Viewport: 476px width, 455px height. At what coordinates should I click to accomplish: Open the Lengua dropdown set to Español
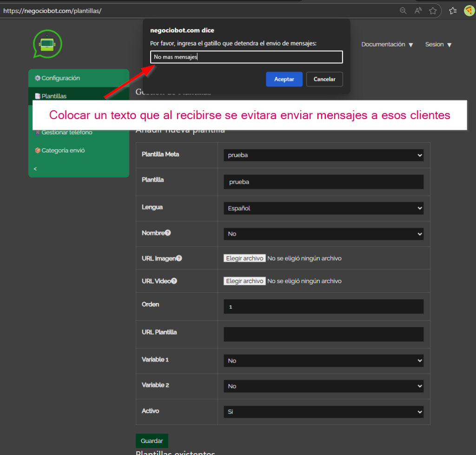(323, 209)
